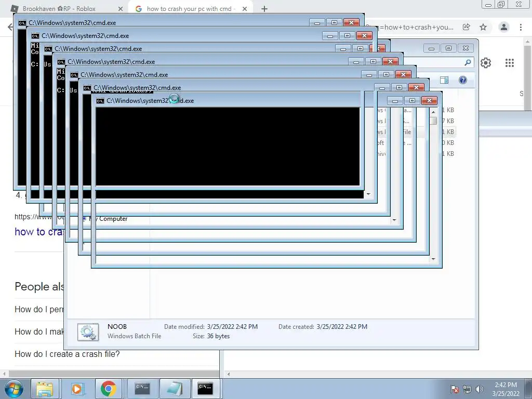The width and height of the screenshot is (532, 399).
Task: Click the network tray icon
Action: pyautogui.click(x=467, y=389)
